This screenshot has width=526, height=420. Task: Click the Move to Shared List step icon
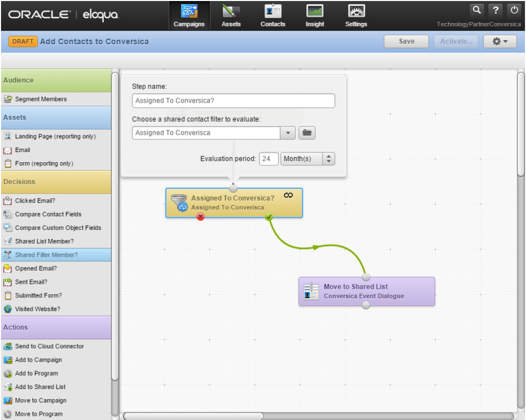coord(311,291)
